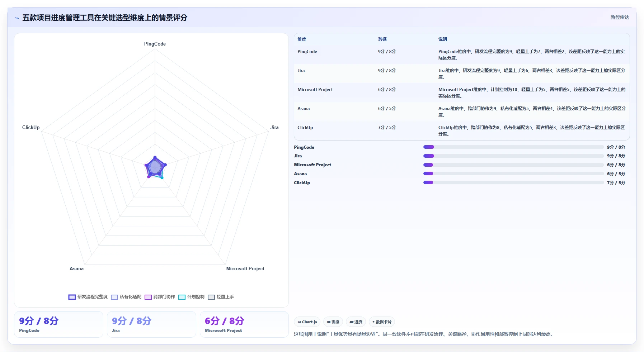The height and width of the screenshot is (352, 644).
Task: Click the Microsoft Project description in 说明 column
Action: pyautogui.click(x=532, y=93)
